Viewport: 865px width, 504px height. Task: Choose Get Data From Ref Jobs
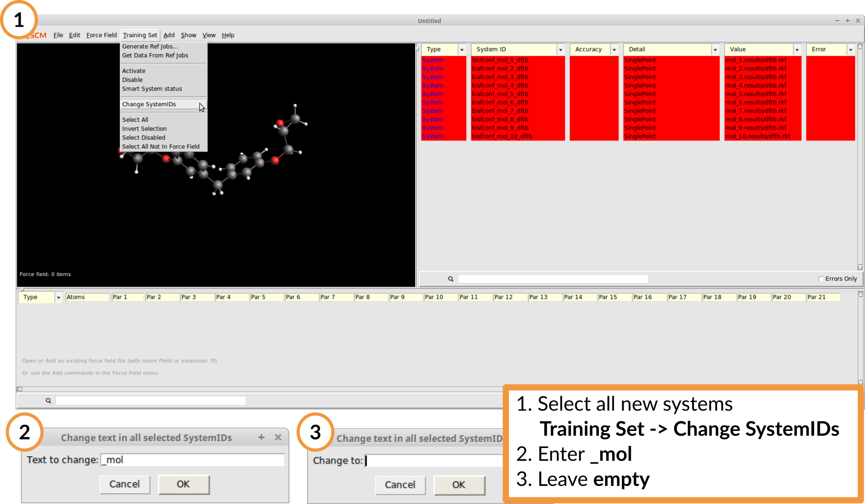163,55
